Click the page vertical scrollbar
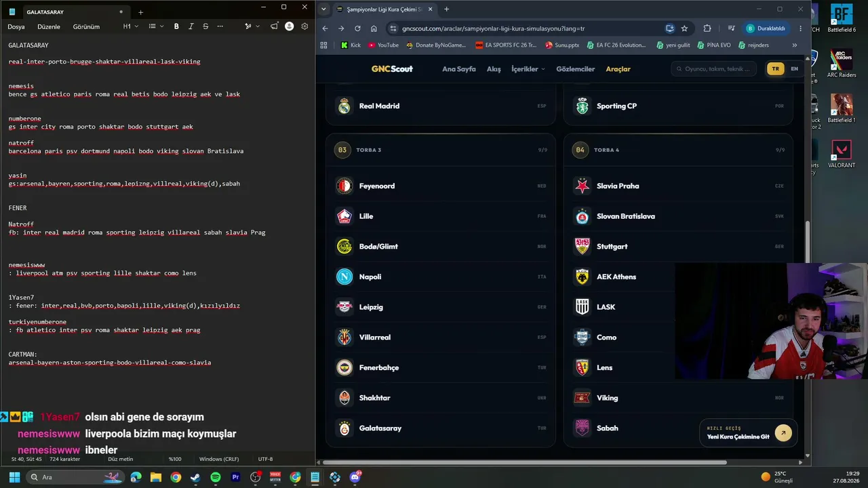This screenshot has width=868, height=488. point(807,242)
